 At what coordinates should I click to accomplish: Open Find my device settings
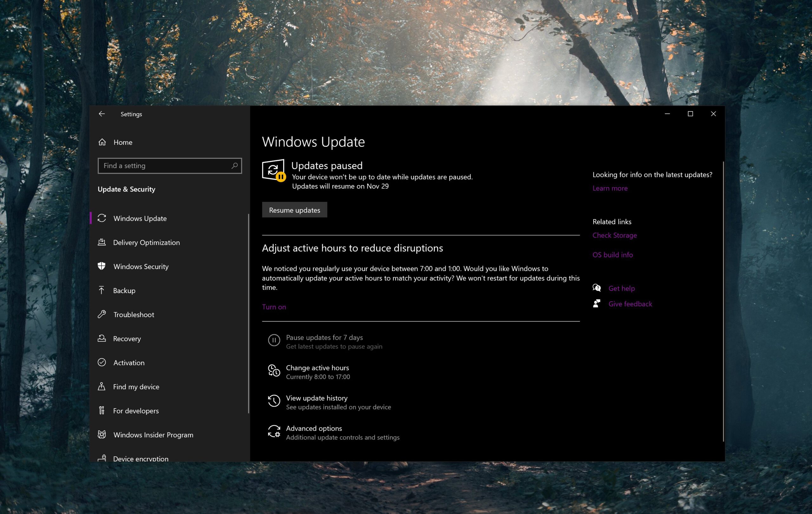170,387
